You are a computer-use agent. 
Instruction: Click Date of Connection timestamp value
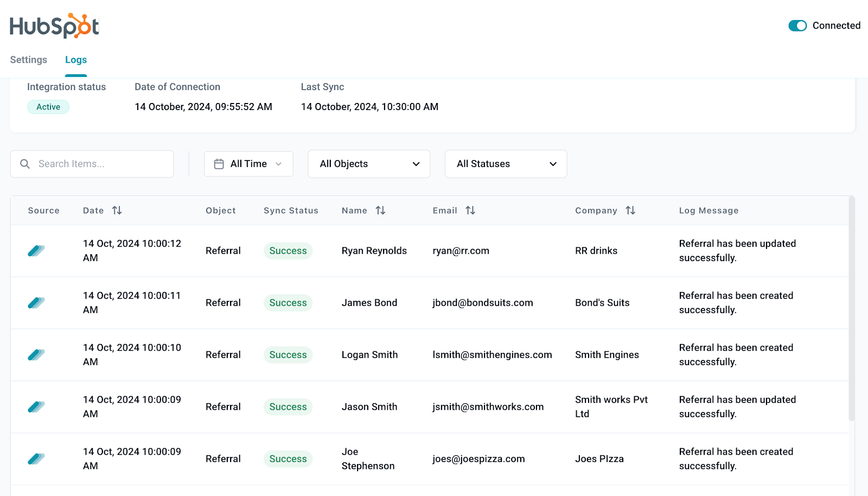click(x=203, y=107)
